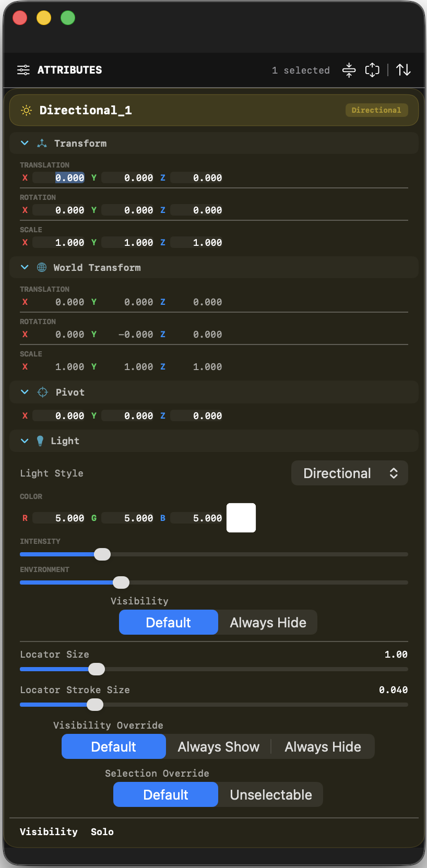Screen dimensions: 427x868
Task: Click the Directional_1 object name
Action: 86,110
